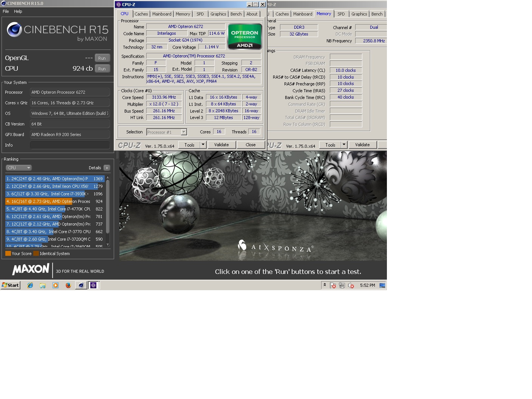Click the Cinebench title bar icon

click(4, 3)
